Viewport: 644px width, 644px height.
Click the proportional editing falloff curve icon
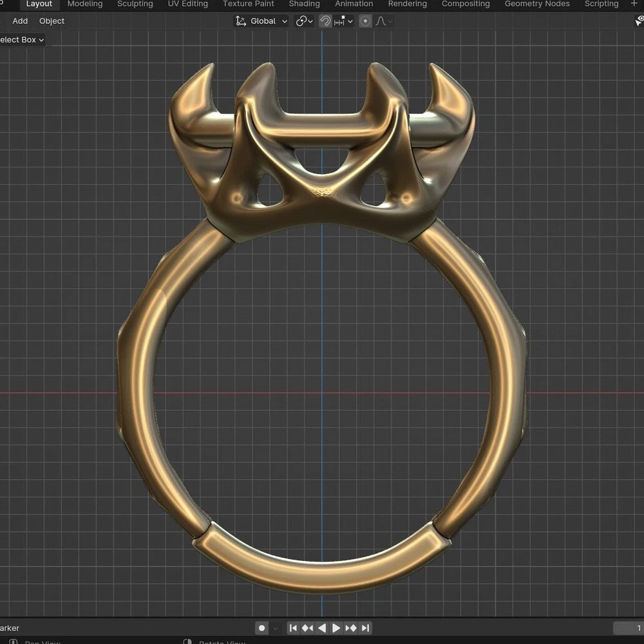pyautogui.click(x=383, y=21)
